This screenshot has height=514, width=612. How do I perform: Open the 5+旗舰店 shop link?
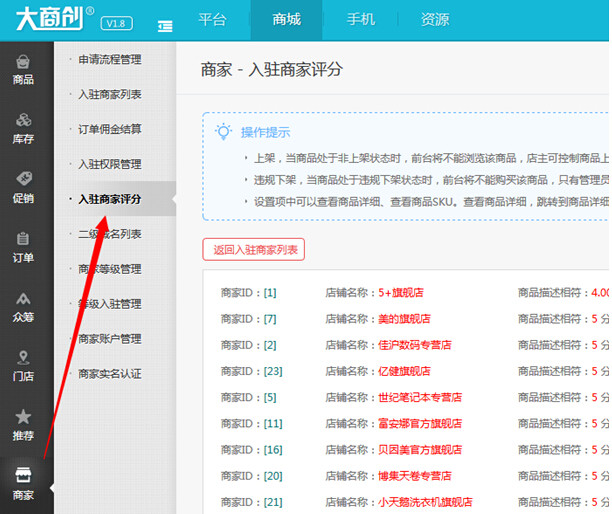coord(401,293)
